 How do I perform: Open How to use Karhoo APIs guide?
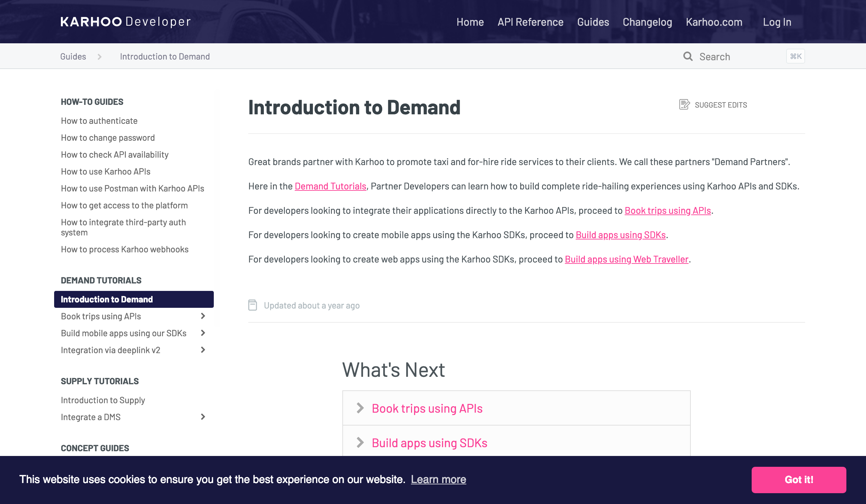[x=106, y=171]
